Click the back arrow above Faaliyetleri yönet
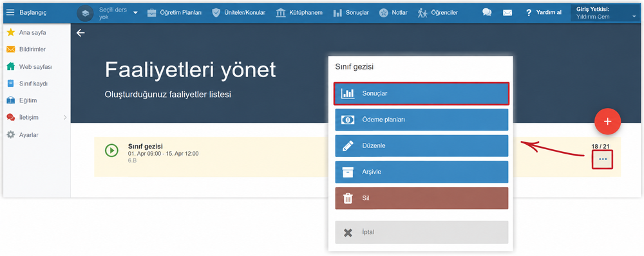Image resolution: width=644 pixels, height=256 pixels. [80, 33]
